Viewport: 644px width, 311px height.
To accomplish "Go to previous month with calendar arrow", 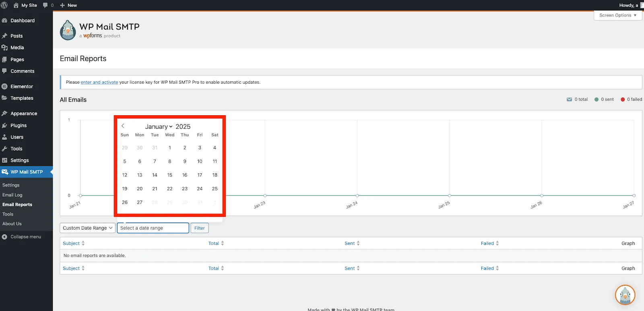I will pos(123,126).
